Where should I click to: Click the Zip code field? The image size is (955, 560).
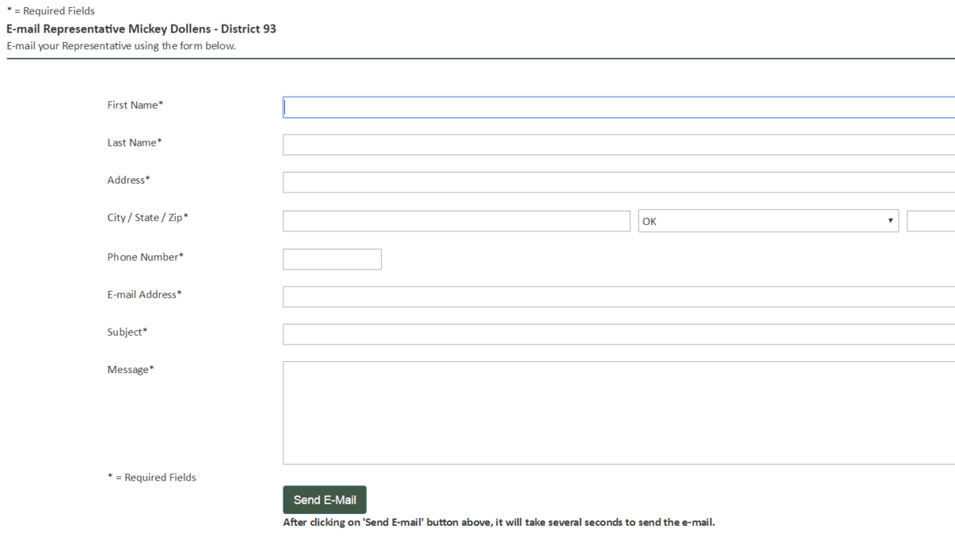(x=931, y=221)
